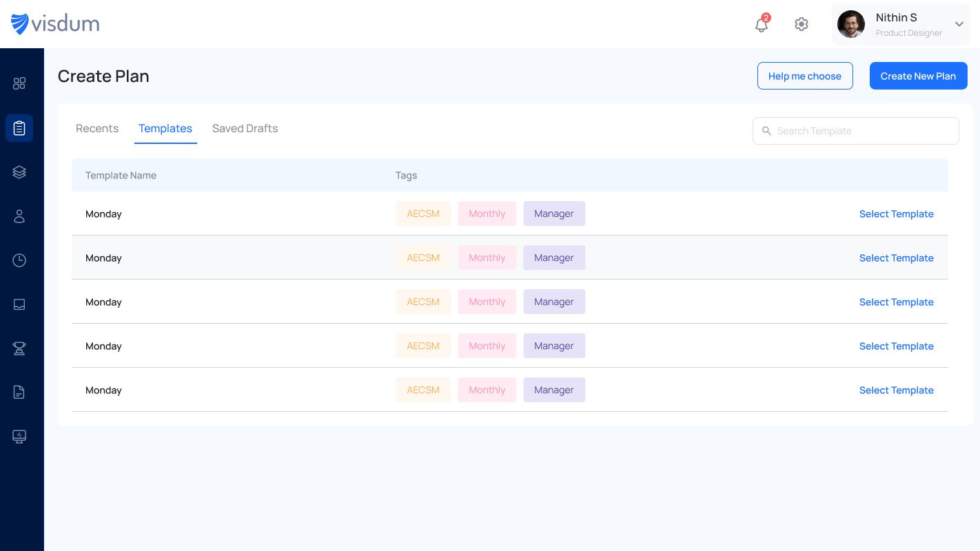Click the clipboard plans icon in sidebar

19,128
